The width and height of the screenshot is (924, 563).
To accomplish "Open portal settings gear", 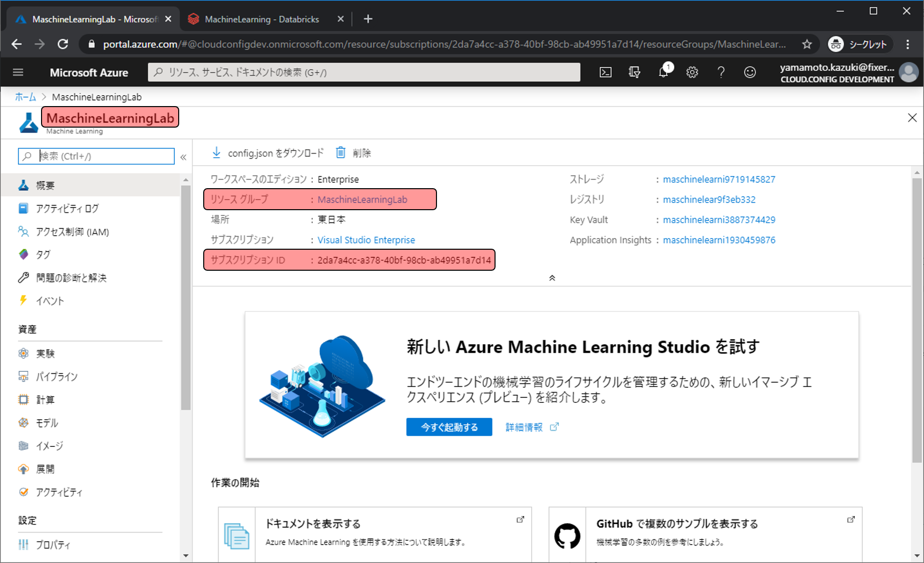I will [x=692, y=73].
